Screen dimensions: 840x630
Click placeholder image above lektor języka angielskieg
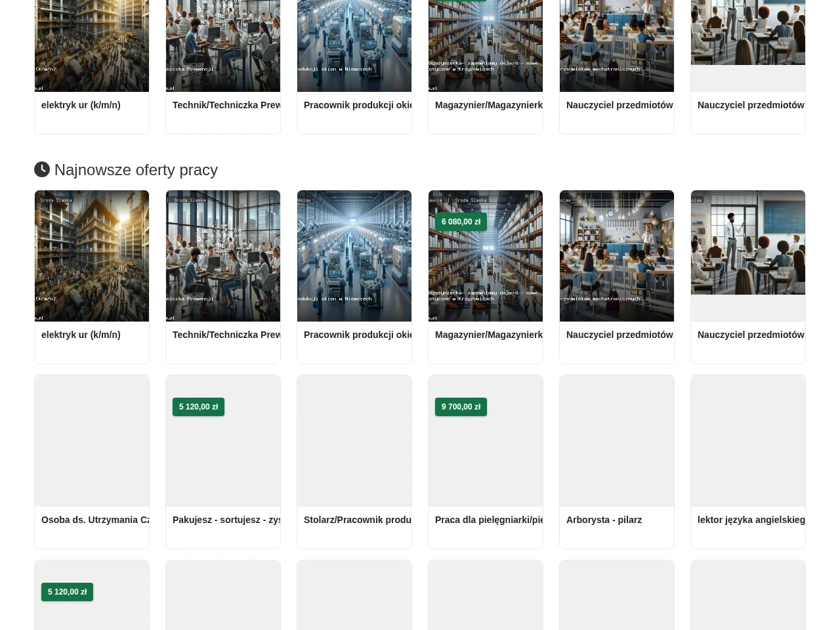click(x=748, y=441)
